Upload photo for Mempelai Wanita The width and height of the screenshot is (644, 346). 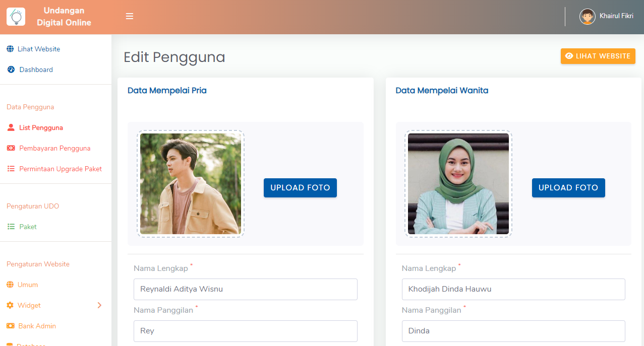tap(568, 188)
